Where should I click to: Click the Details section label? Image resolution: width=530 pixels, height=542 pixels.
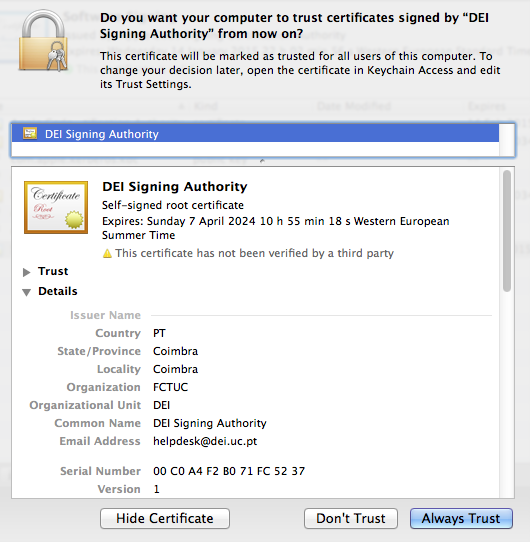pos(58,291)
